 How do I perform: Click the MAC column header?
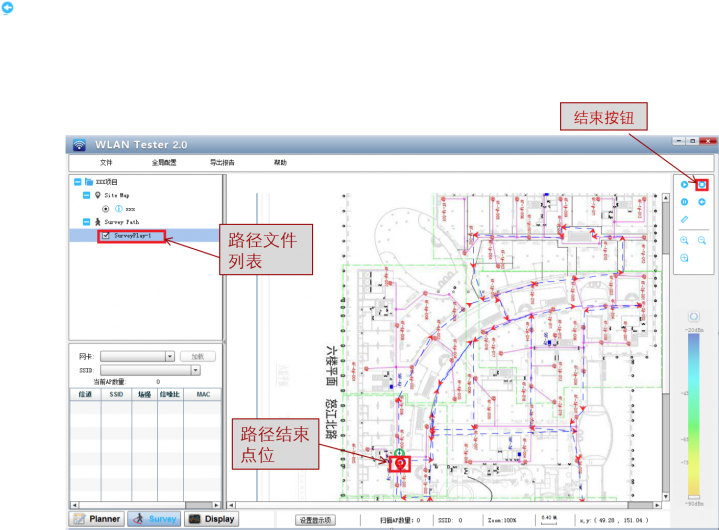coord(203,394)
